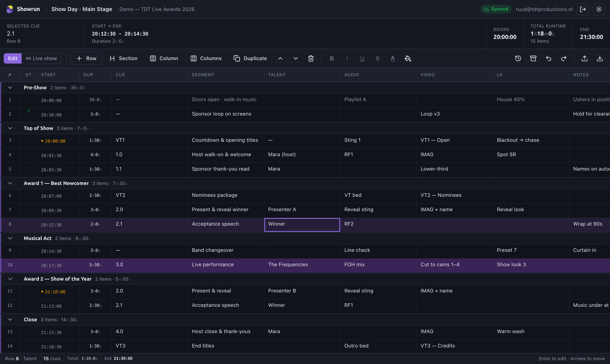610x364 pixels.
Task: Toggle the light/dark theme sun icon
Action: point(599,9)
